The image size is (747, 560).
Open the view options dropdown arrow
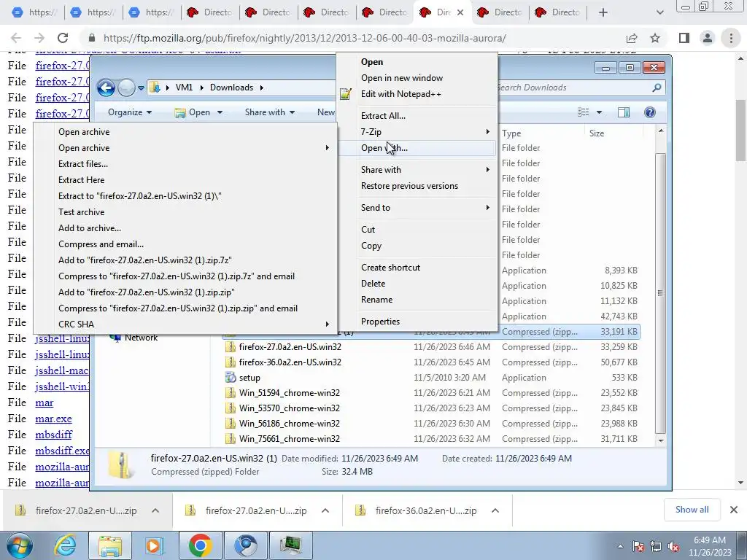599,112
